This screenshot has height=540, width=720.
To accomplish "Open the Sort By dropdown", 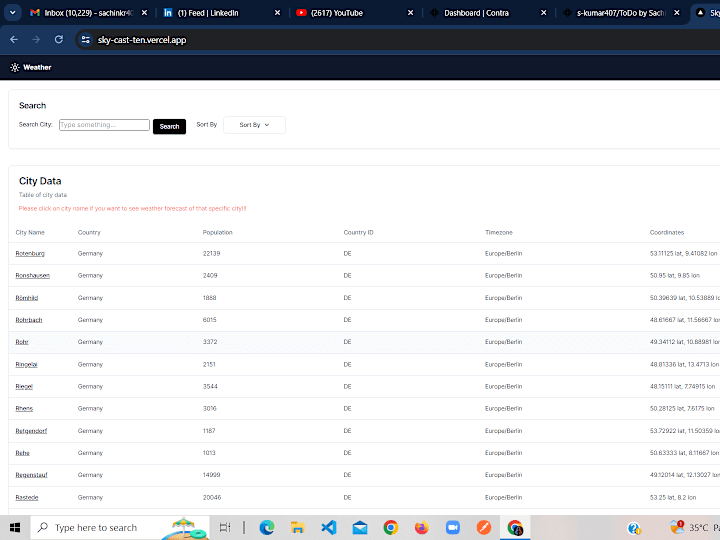I will pos(254,125).
